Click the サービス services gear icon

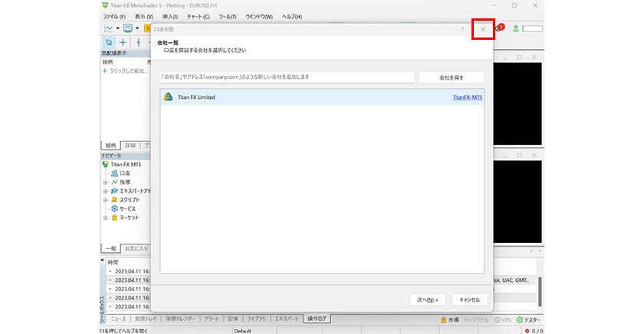point(114,208)
